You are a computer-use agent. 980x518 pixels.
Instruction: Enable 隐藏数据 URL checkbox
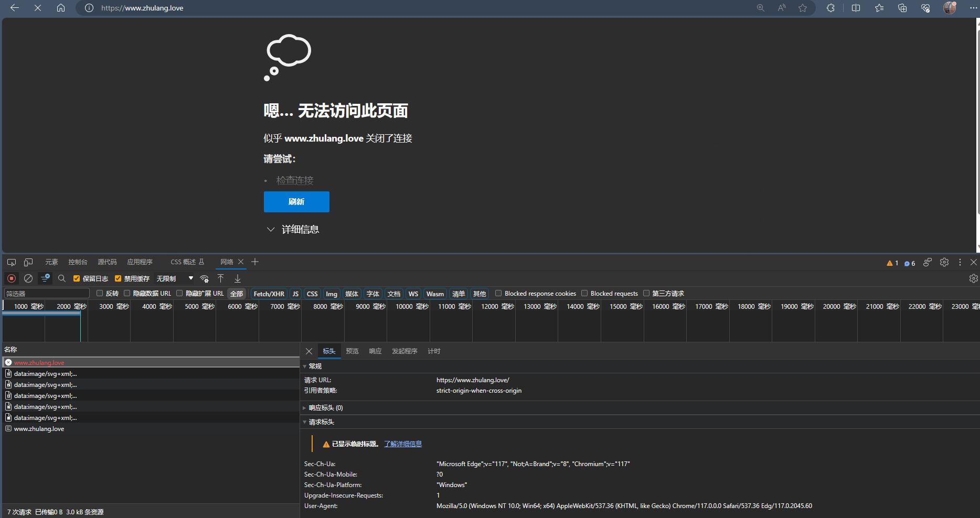pos(127,293)
